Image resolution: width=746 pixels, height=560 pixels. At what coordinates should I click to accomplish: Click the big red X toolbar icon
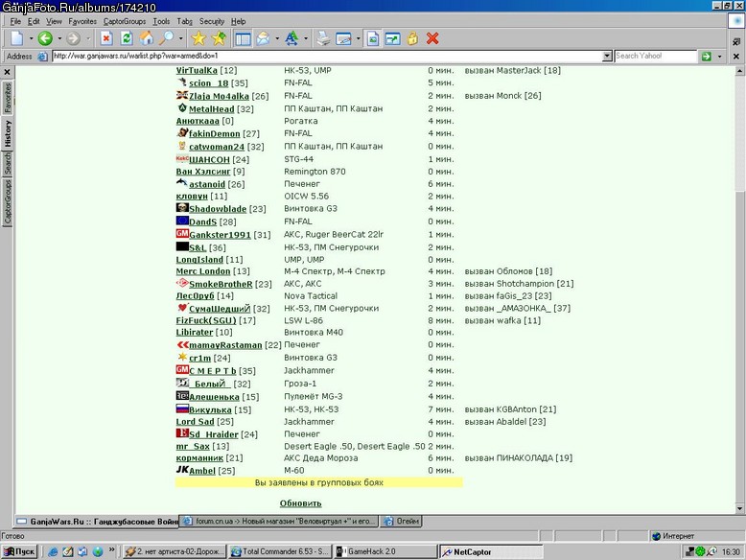click(432, 38)
